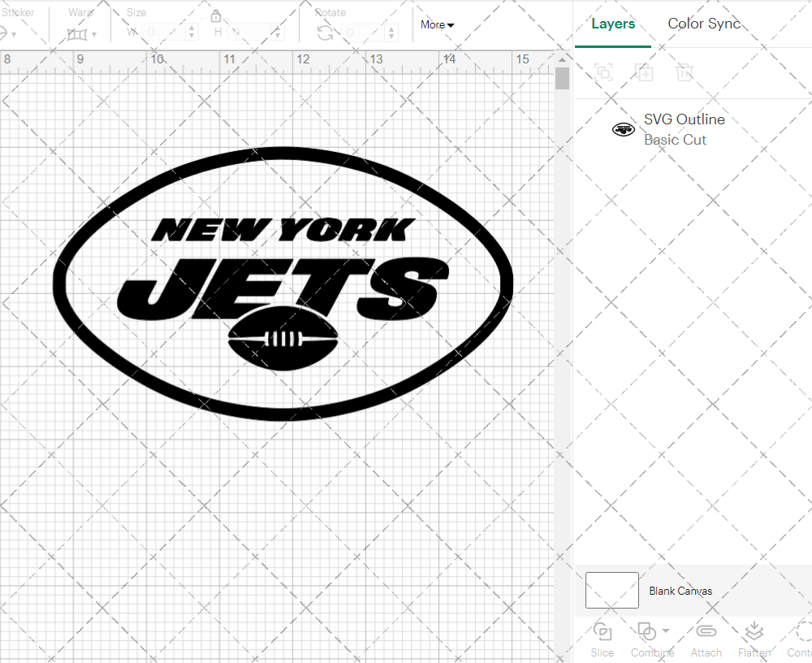Click the Attach paperclip icon
The image size is (812, 663).
pyautogui.click(x=706, y=631)
